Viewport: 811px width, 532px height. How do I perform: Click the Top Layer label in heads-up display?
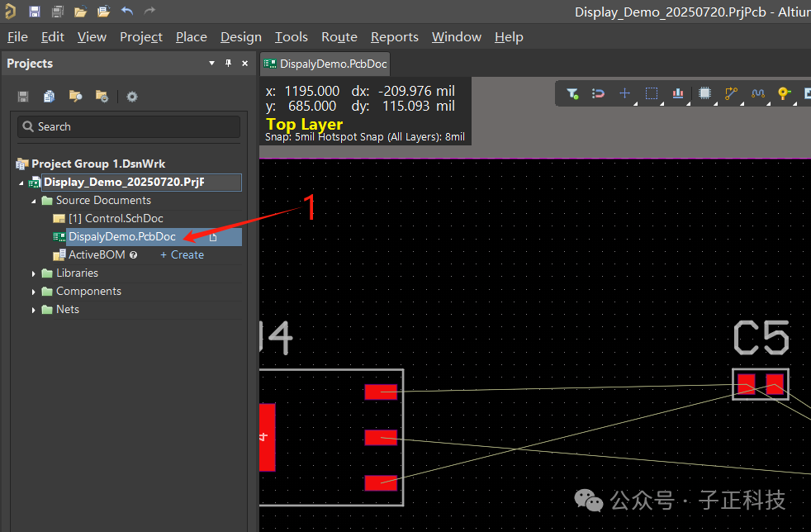(304, 124)
